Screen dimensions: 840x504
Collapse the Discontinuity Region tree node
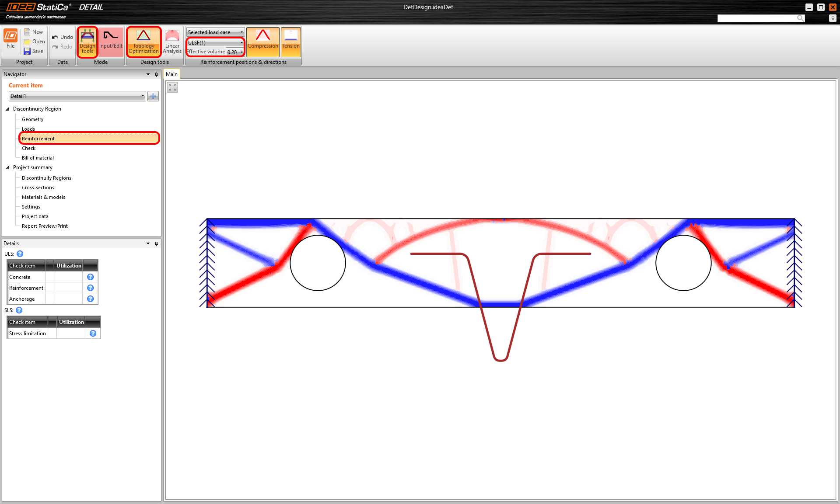[x=7, y=109]
